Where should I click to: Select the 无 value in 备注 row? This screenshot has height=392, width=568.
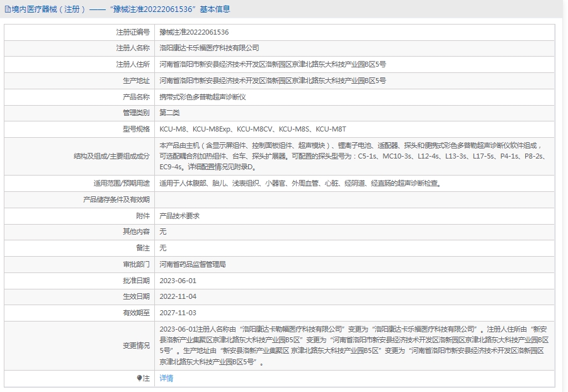[x=163, y=248]
